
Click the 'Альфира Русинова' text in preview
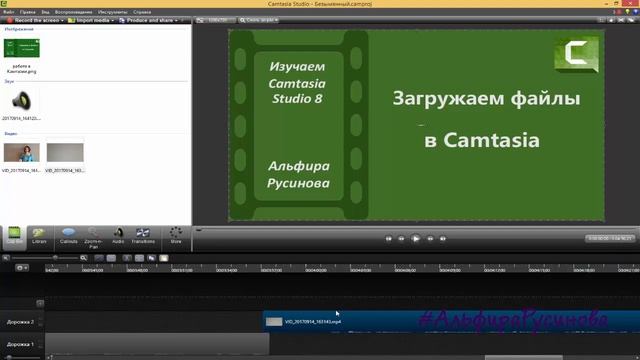[x=298, y=175]
